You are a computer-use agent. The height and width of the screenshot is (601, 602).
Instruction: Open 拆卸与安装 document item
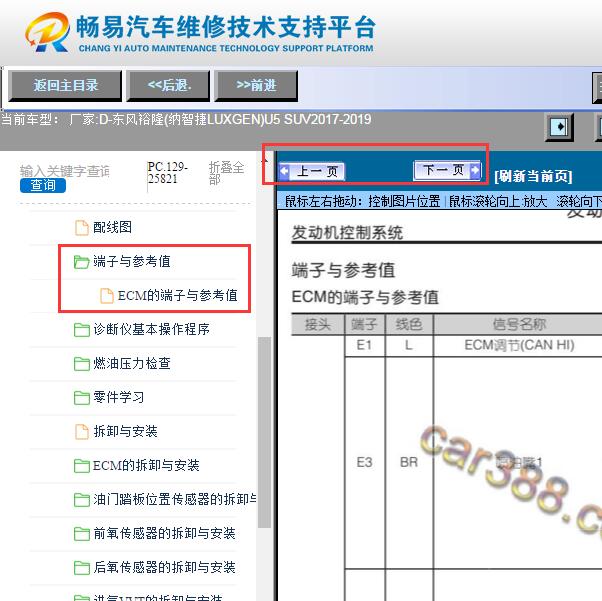pos(125,431)
